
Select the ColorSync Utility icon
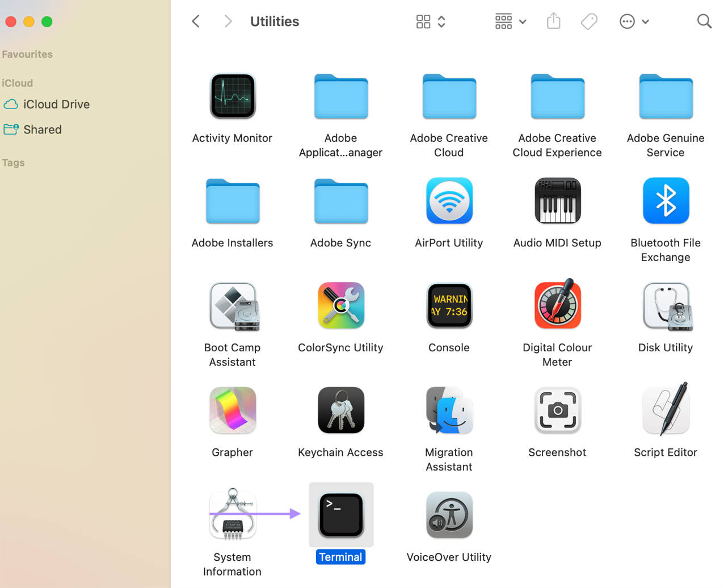click(x=341, y=305)
